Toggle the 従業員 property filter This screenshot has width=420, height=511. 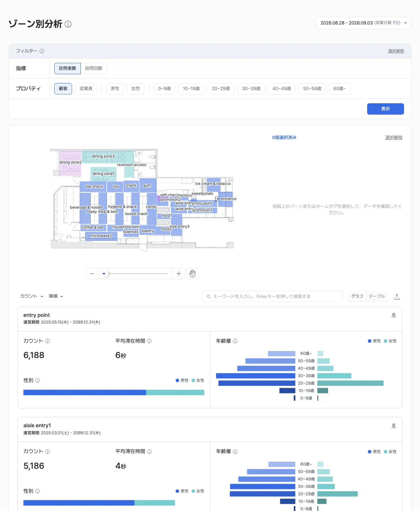86,89
